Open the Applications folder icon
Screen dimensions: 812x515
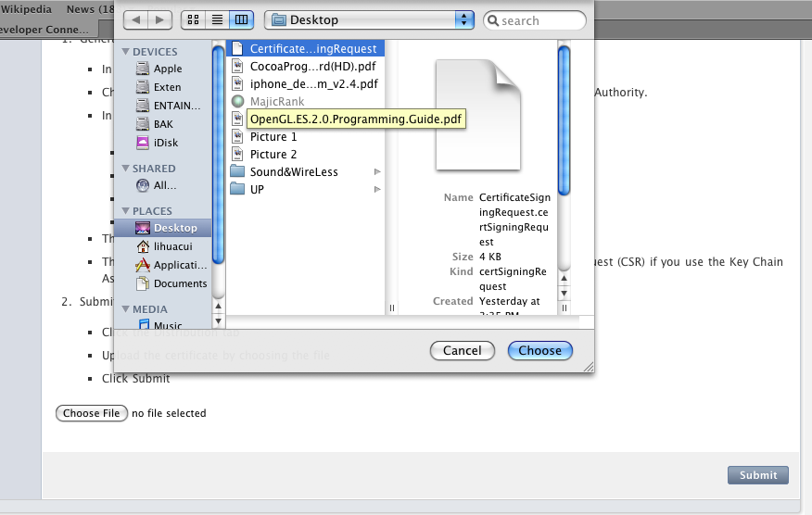[143, 265]
